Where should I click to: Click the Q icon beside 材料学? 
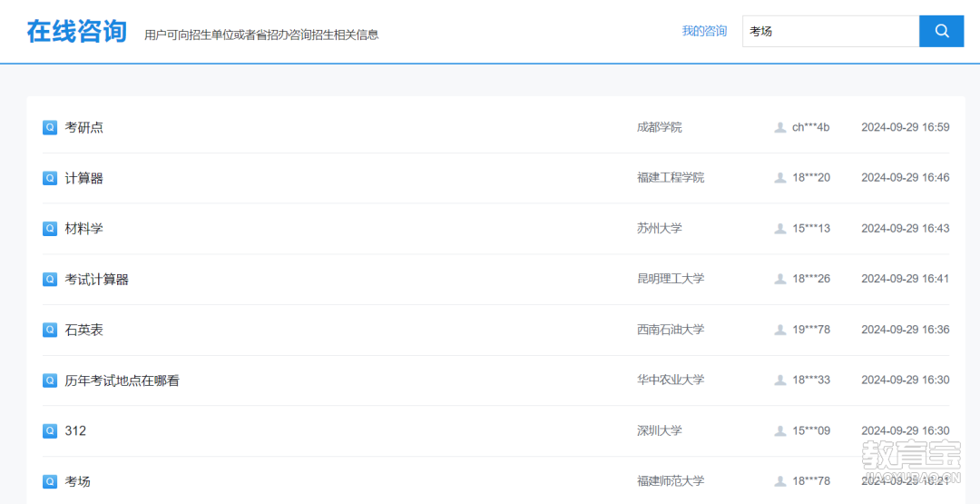pyautogui.click(x=50, y=229)
